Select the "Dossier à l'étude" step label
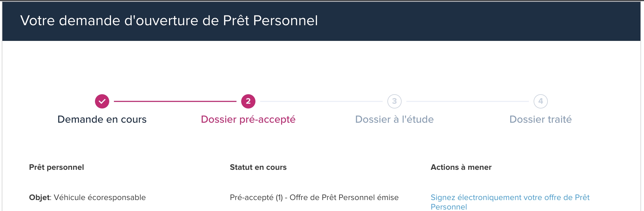644x211 pixels. [394, 119]
